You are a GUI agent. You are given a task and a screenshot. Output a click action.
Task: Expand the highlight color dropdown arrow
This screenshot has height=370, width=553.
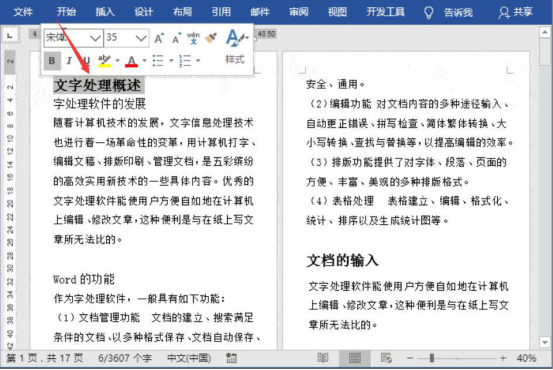click(x=117, y=61)
